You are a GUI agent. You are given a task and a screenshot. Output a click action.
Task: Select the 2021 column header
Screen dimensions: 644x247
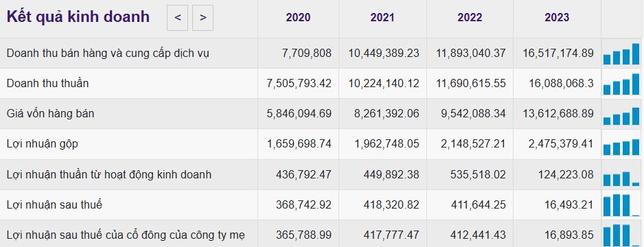tap(382, 17)
